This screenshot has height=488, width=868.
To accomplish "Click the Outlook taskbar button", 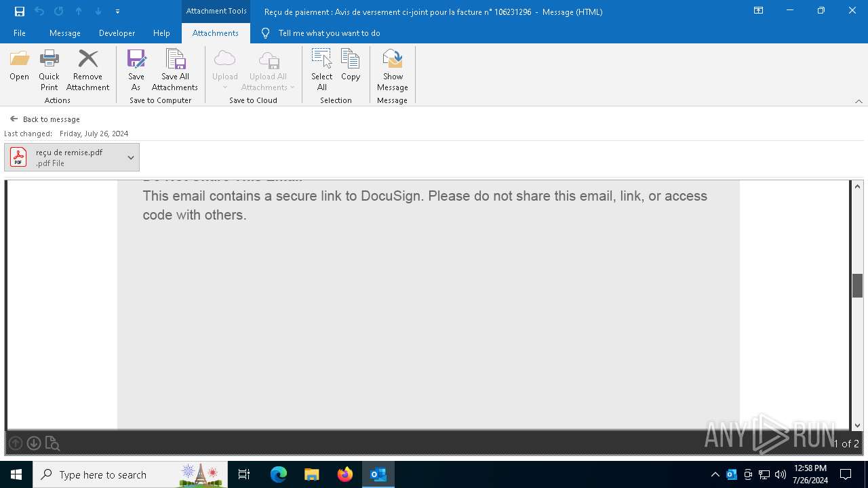I will 378,474.
